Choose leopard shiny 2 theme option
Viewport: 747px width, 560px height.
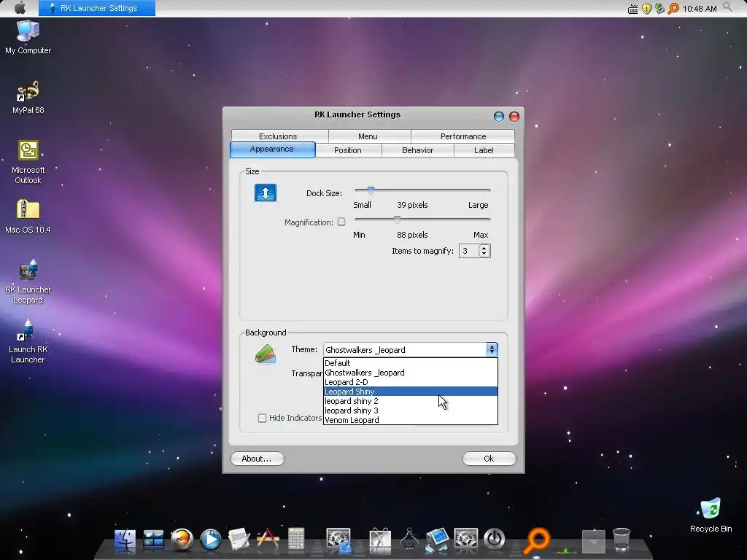pos(410,401)
